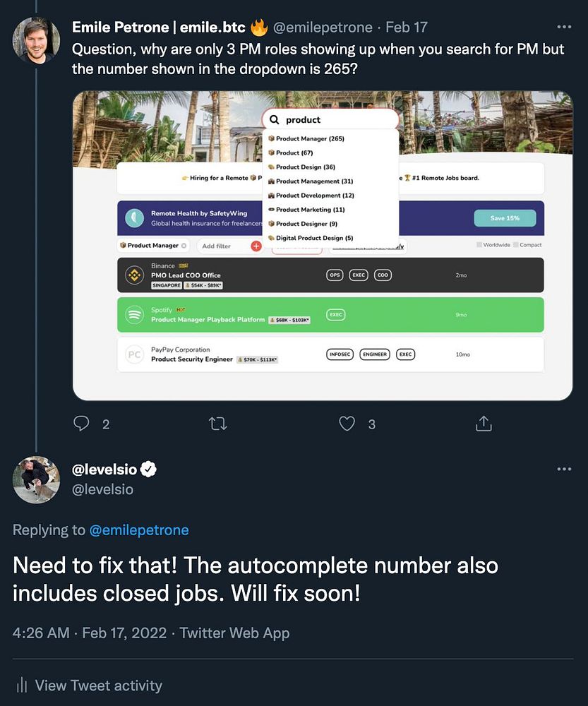This screenshot has height=706, width=588.
Task: Toggle the Compact checkbox
Action: pyautogui.click(x=515, y=245)
